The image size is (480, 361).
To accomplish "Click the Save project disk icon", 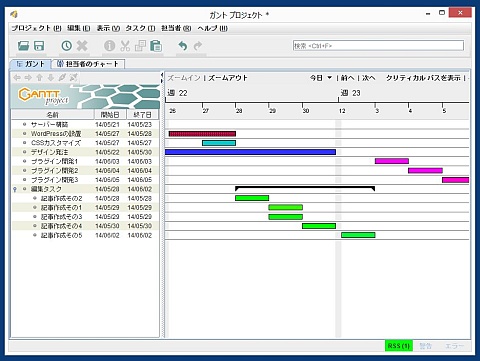I will (x=39, y=46).
